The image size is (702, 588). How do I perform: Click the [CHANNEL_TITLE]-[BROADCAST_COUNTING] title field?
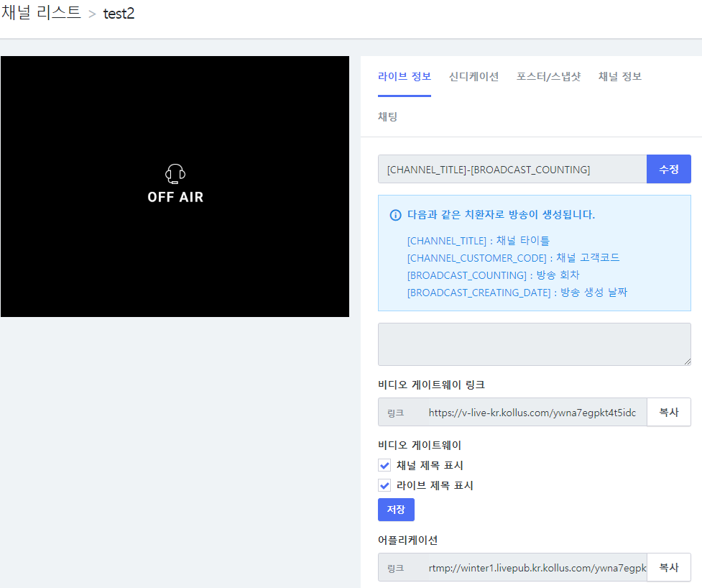coord(512,169)
